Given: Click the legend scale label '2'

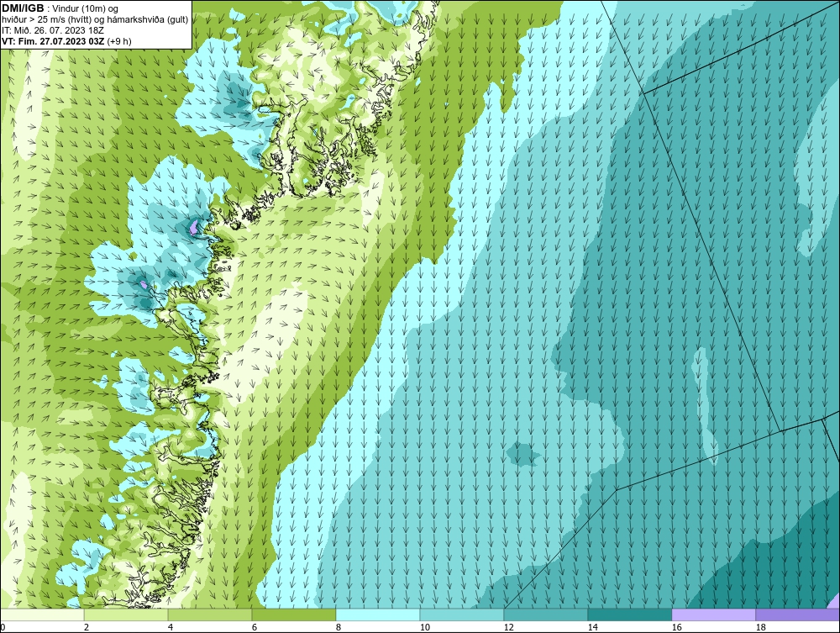Looking at the screenshot, I should [x=87, y=627].
